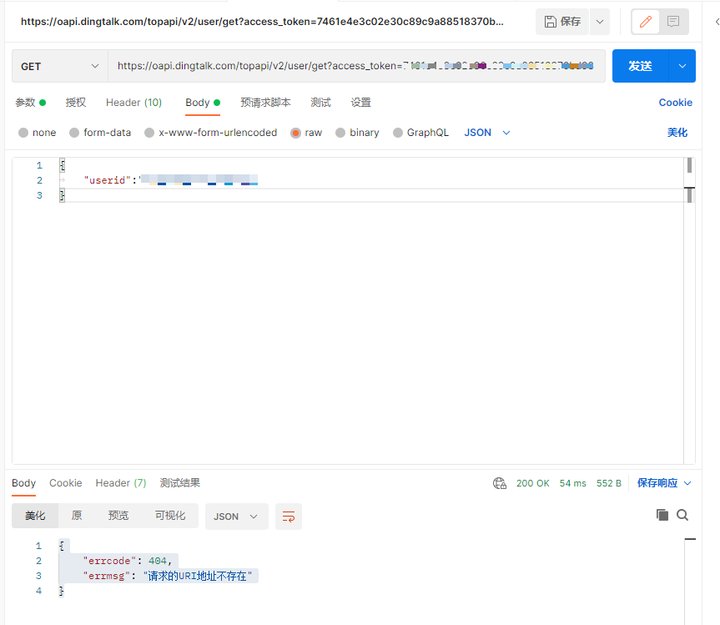Click the request URL input field
The height and width of the screenshot is (625, 720).
[356, 66]
